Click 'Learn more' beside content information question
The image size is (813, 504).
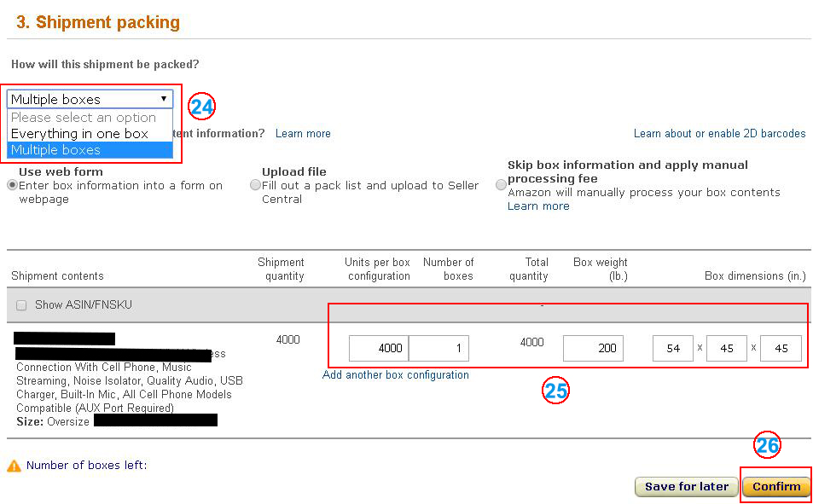303,134
